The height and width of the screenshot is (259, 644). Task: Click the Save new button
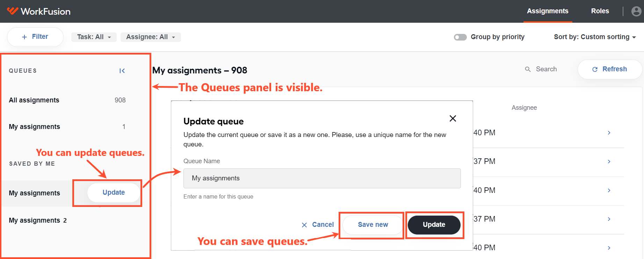tap(373, 225)
